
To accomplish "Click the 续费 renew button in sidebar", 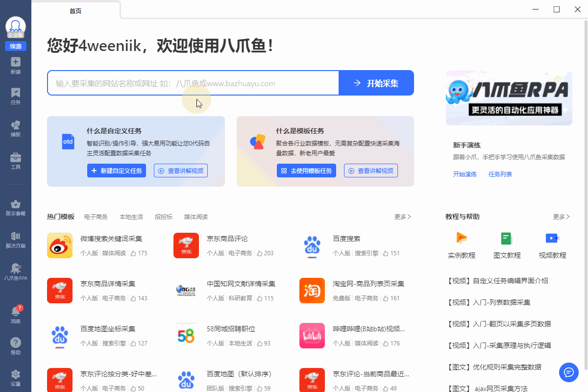I will tap(16, 46).
